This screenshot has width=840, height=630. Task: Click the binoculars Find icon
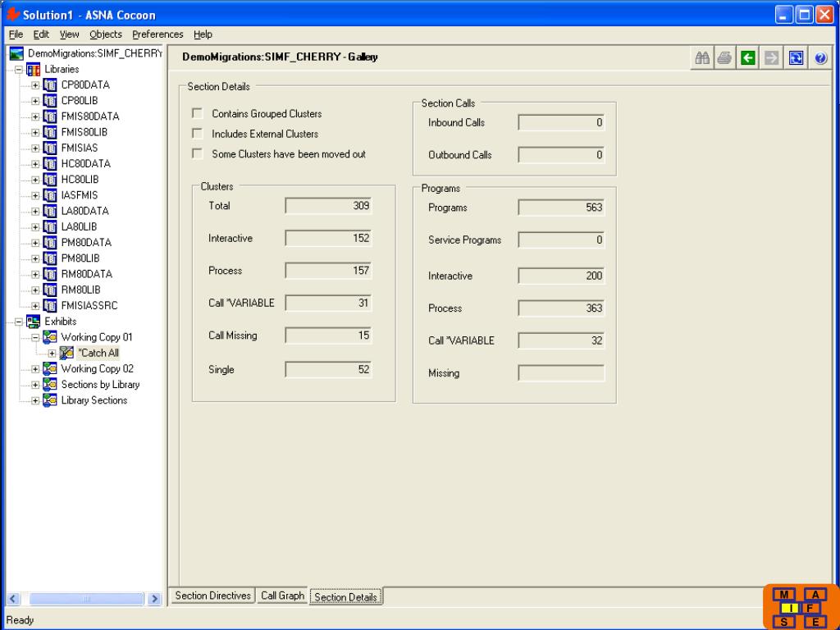pyautogui.click(x=702, y=58)
